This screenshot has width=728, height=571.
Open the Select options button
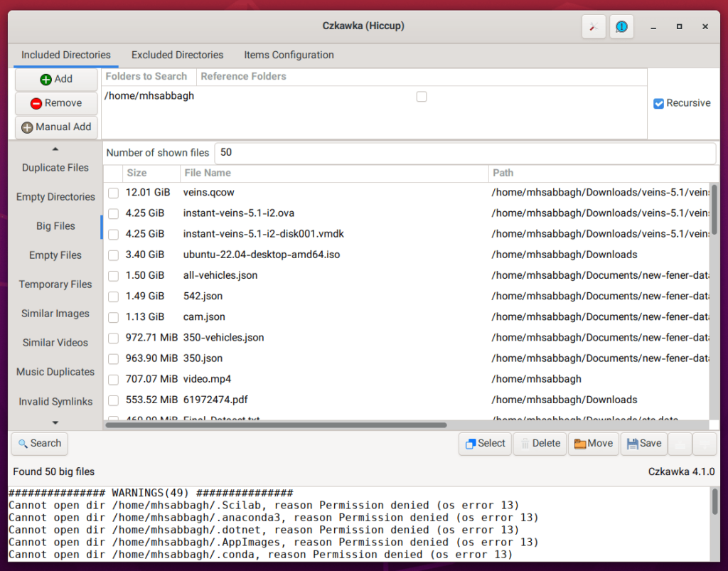point(485,443)
